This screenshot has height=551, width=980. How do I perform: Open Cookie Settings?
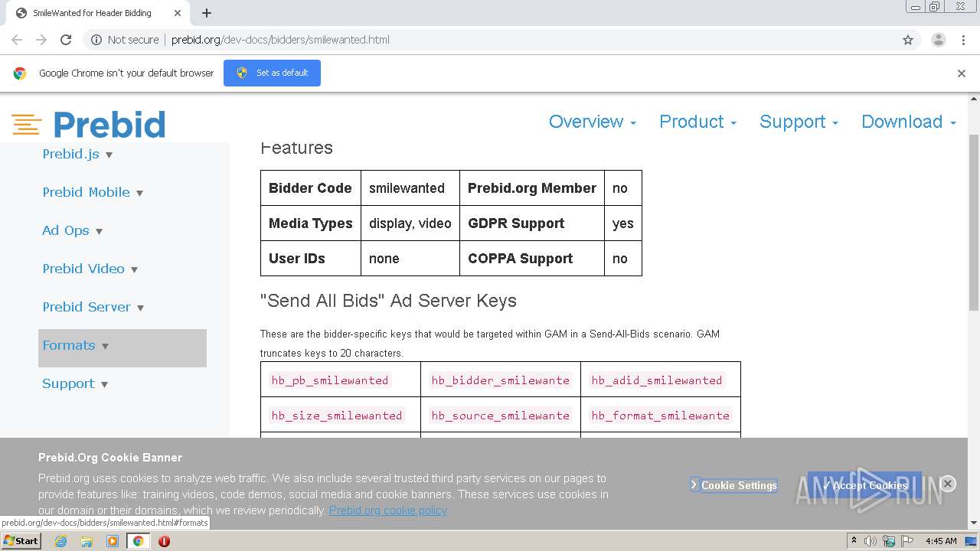click(x=733, y=485)
